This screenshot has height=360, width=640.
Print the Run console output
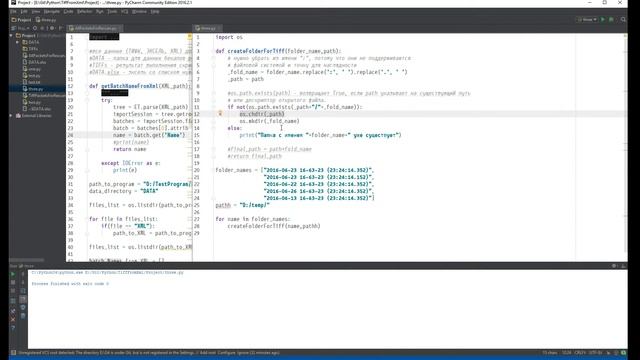(x=23, y=308)
